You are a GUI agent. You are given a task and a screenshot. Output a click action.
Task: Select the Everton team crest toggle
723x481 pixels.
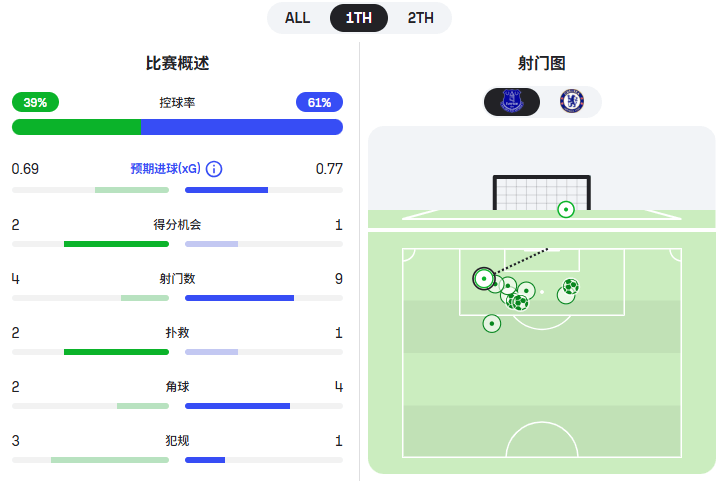pyautogui.click(x=512, y=101)
